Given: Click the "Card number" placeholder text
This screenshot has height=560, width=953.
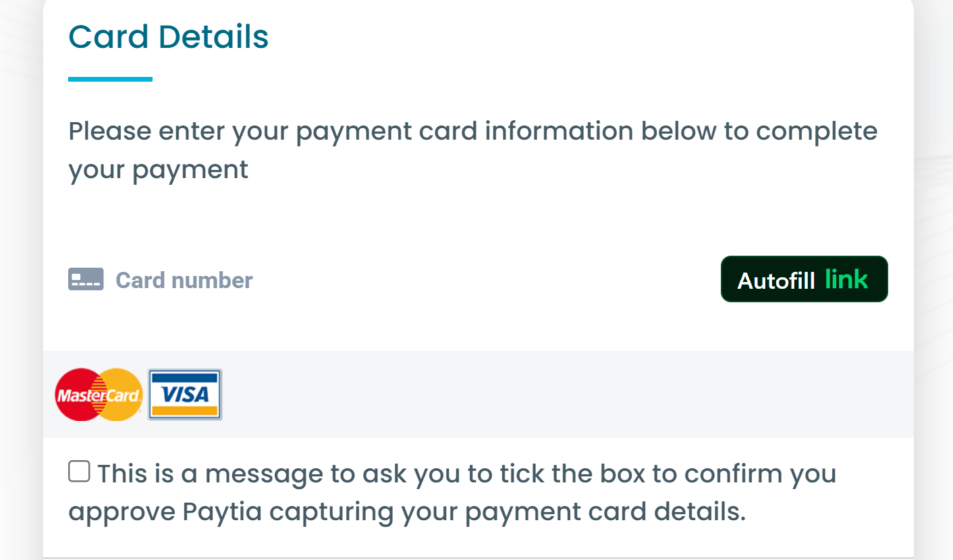Looking at the screenshot, I should click(x=184, y=280).
